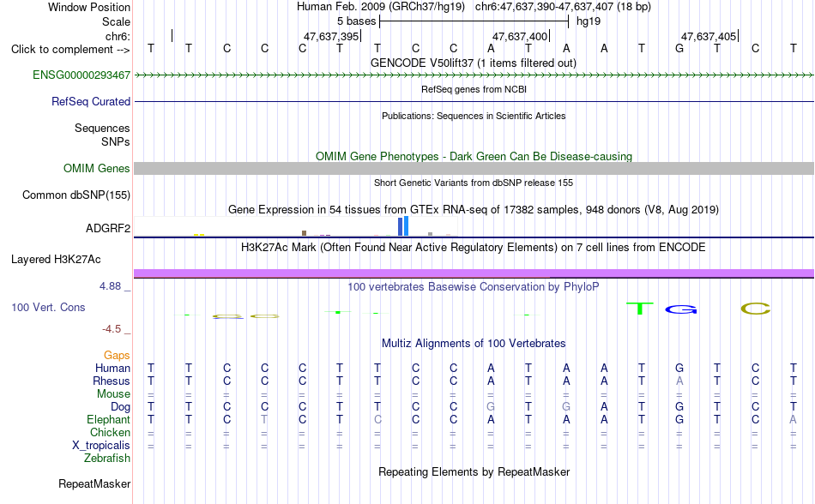Open the ENSG00000293467 gene label

pos(81,75)
